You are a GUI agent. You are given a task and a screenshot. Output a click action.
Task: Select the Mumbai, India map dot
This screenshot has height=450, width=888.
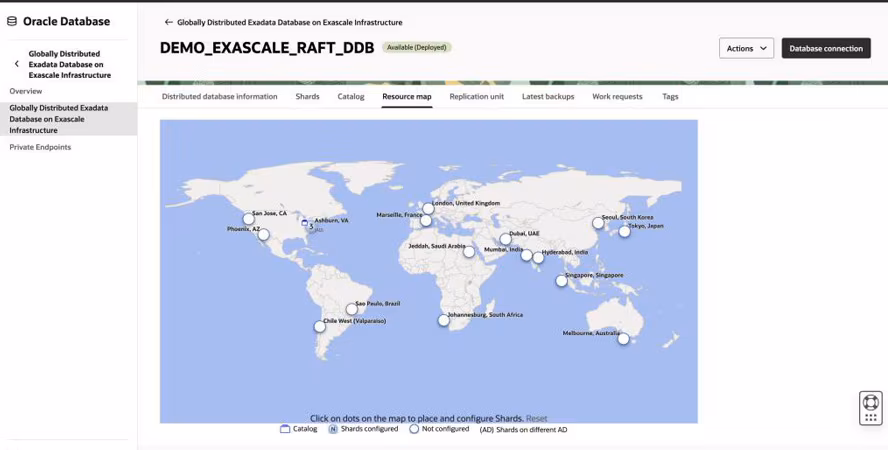pos(527,255)
